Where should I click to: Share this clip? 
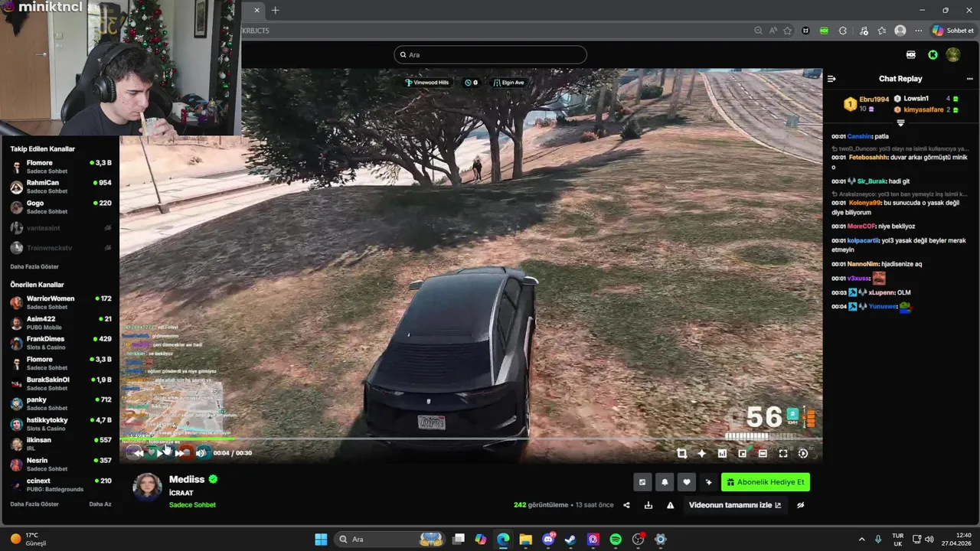point(626,505)
